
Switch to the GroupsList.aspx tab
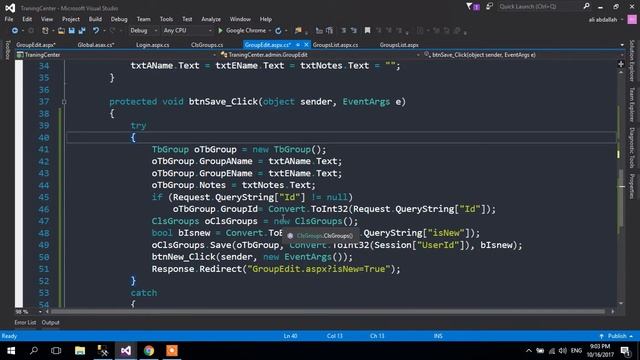click(x=399, y=45)
